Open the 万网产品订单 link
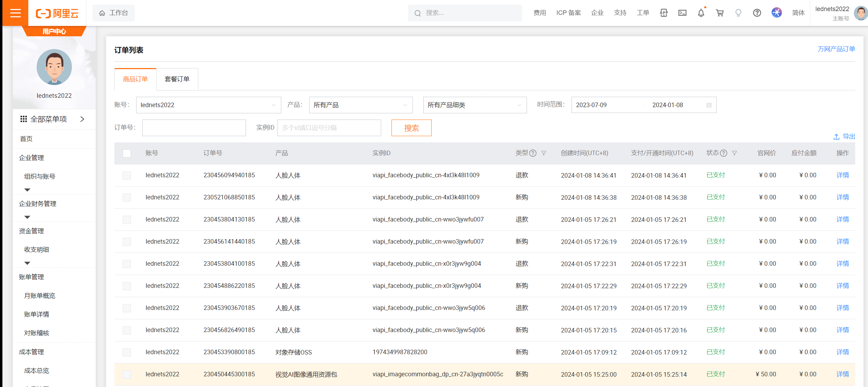This screenshot has width=868, height=387. [836, 49]
